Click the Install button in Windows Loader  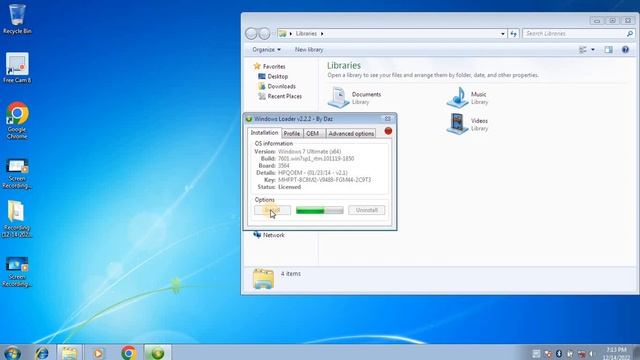(x=272, y=210)
